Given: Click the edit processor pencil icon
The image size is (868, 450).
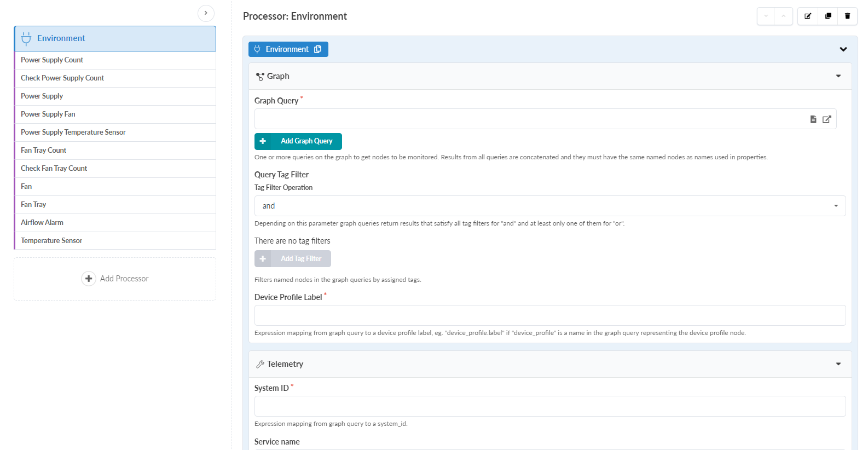Looking at the screenshot, I should 808,16.
